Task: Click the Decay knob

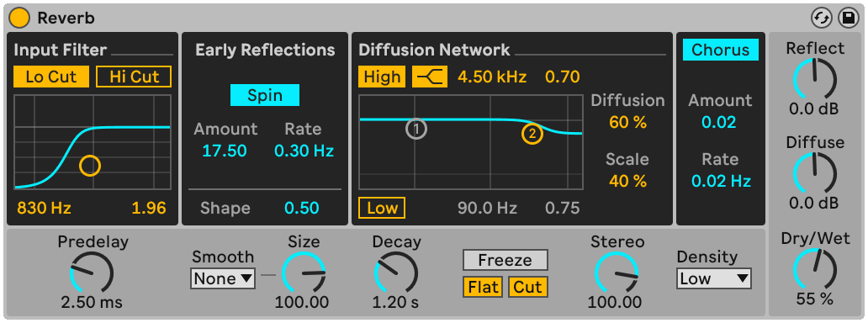Action: 396,273
